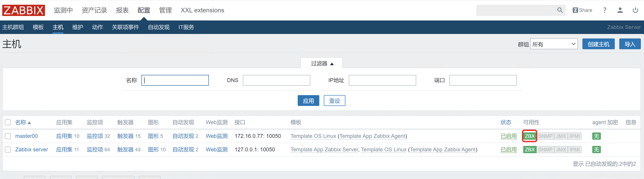Open the 配置 menu

coord(144,10)
